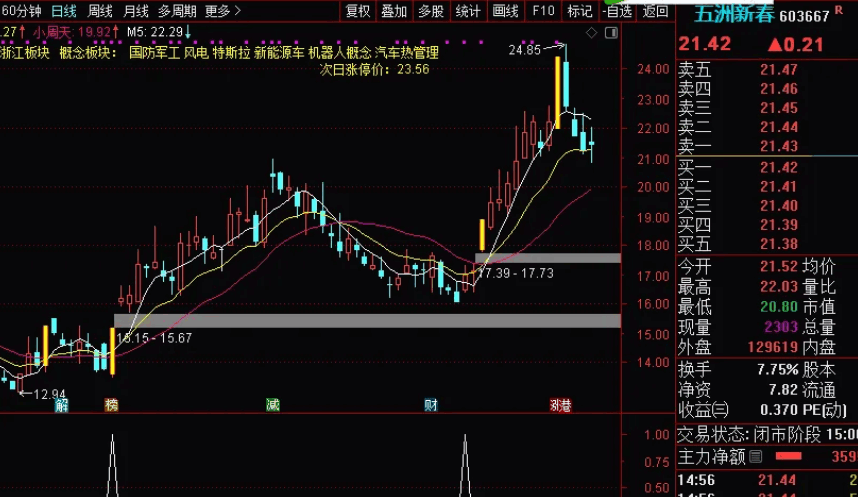Open F10 company information
The width and height of the screenshot is (858, 497).
pyautogui.click(x=543, y=11)
